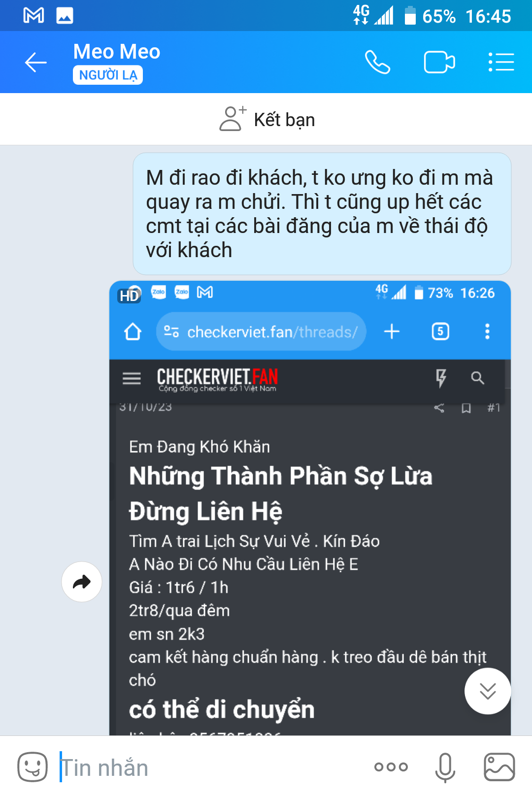The width and height of the screenshot is (532, 798).
Task: Tap the NGƯỜI LẠ stranger label
Action: [108, 75]
